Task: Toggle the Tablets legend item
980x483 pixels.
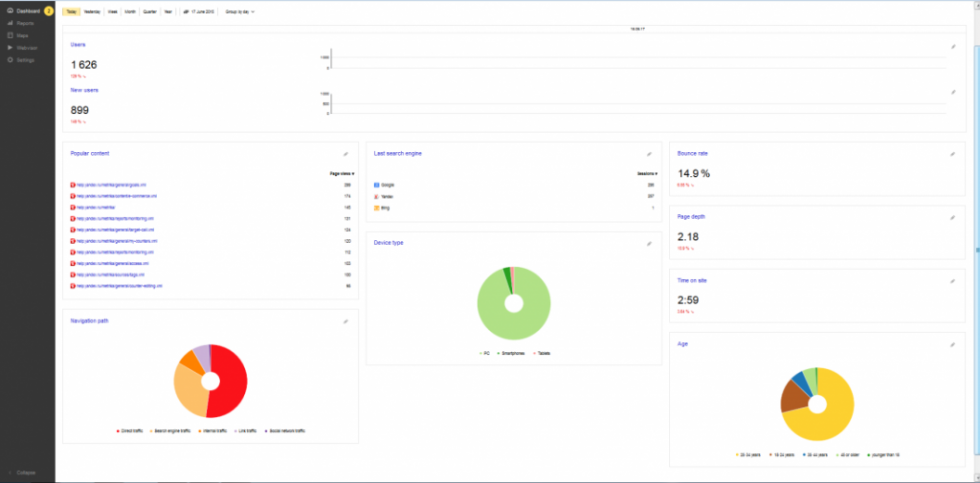Action: (x=542, y=354)
